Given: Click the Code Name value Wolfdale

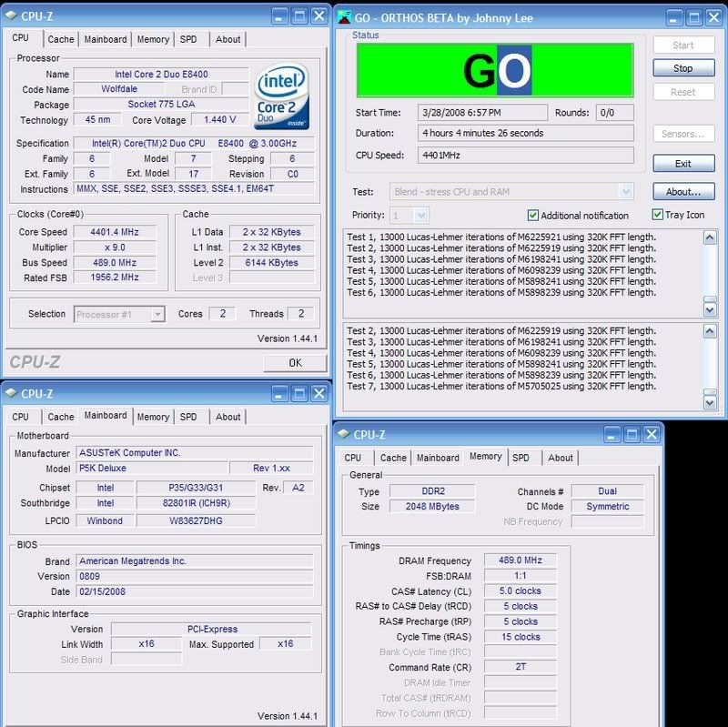Looking at the screenshot, I should [x=119, y=88].
